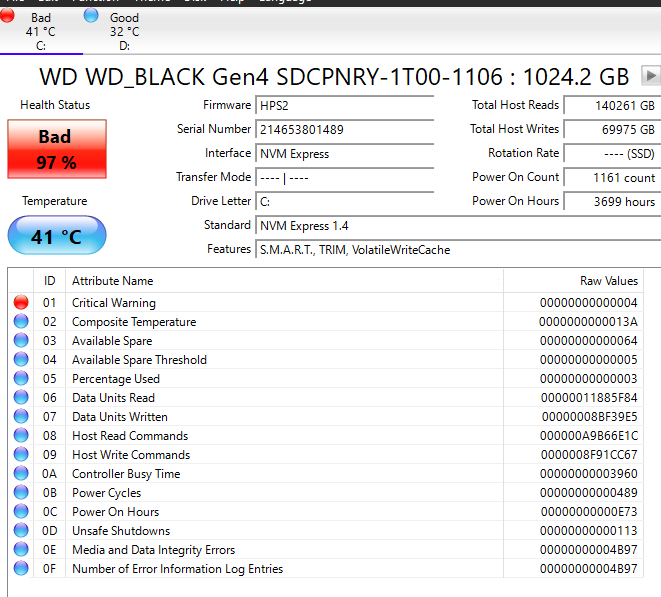Click raw value 00000000000064
The width and height of the screenshot is (661, 597).
pyautogui.click(x=588, y=341)
